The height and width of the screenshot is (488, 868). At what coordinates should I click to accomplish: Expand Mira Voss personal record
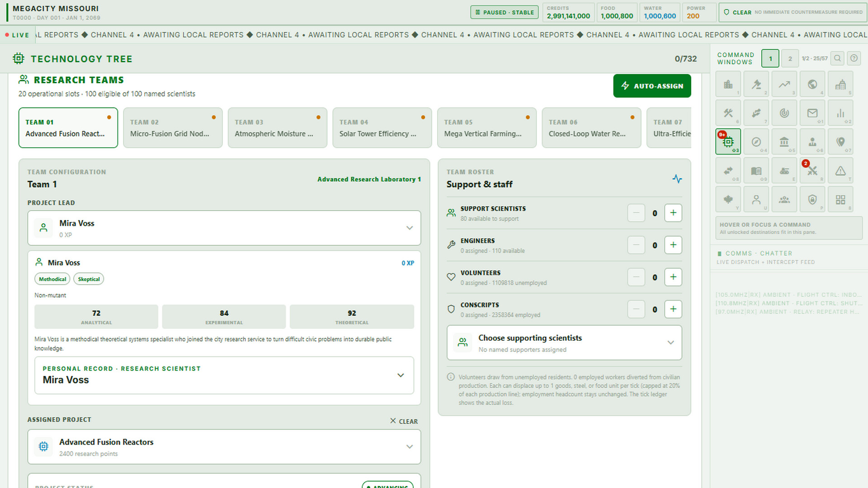pyautogui.click(x=224, y=375)
